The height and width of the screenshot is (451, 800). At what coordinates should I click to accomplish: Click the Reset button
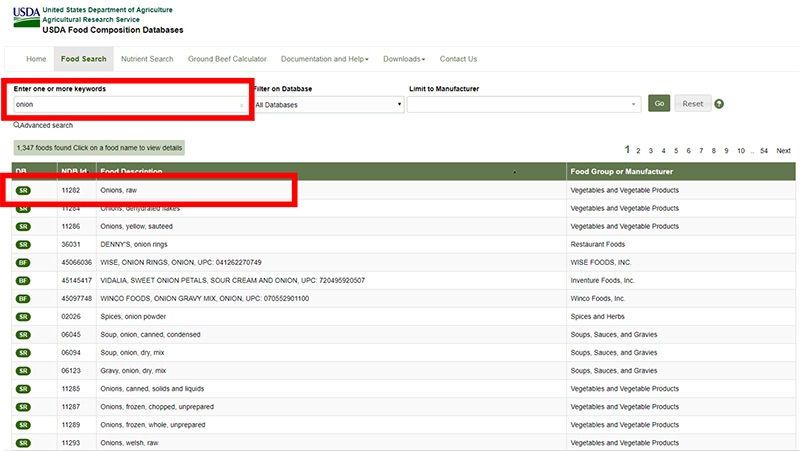[692, 104]
